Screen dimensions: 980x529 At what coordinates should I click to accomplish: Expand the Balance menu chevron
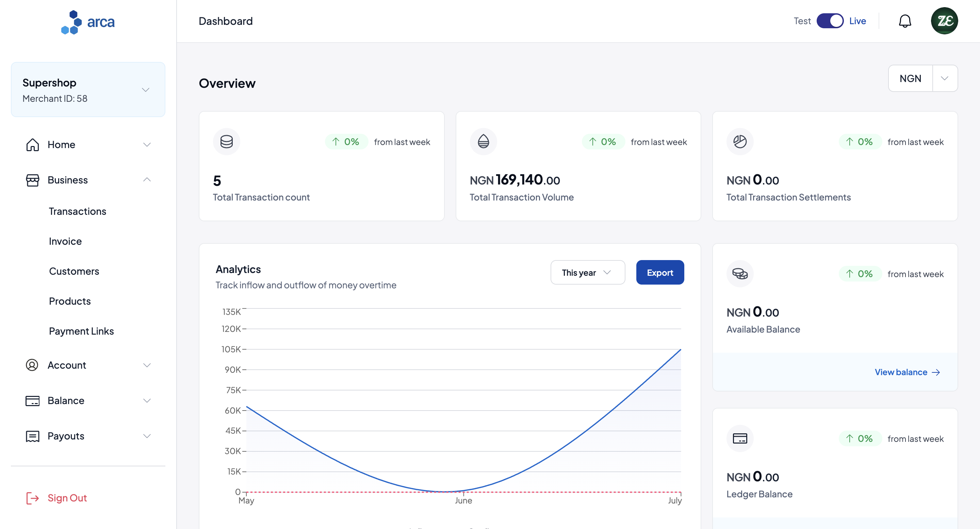point(147,400)
